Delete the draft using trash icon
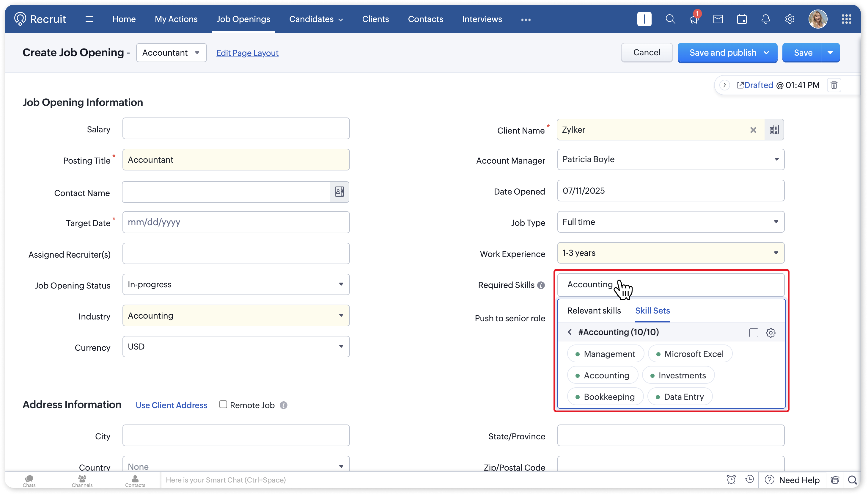The width and height of the screenshot is (868, 495). tap(834, 85)
